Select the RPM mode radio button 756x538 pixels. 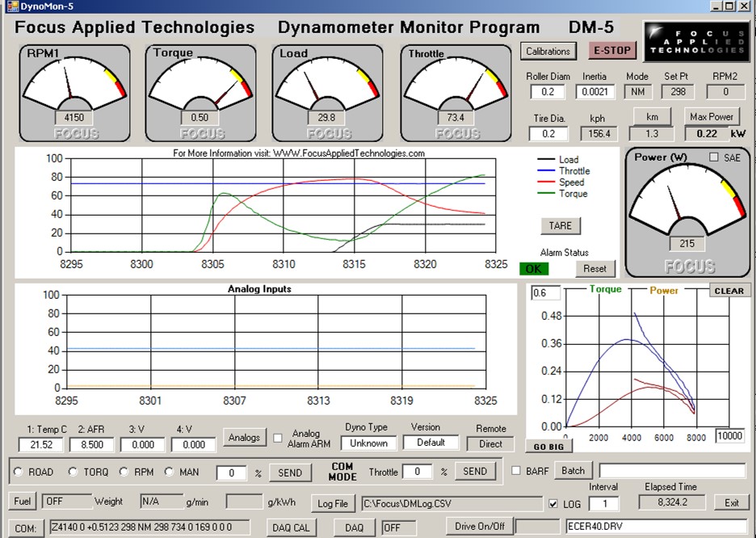(124, 472)
